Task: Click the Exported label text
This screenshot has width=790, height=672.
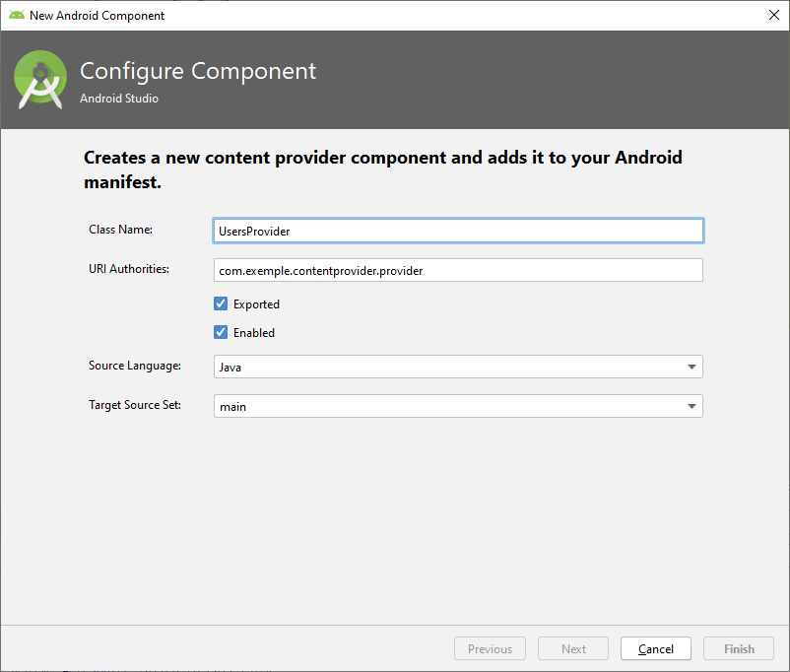Action: point(256,304)
